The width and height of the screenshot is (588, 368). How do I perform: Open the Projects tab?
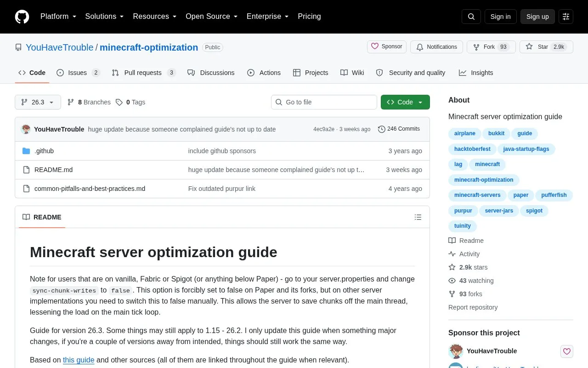tap(311, 73)
